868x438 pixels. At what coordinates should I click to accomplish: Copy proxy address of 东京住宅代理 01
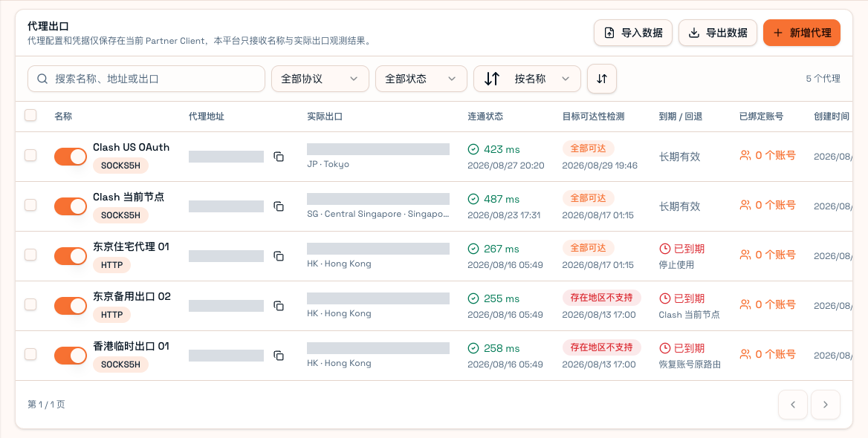[279, 256]
